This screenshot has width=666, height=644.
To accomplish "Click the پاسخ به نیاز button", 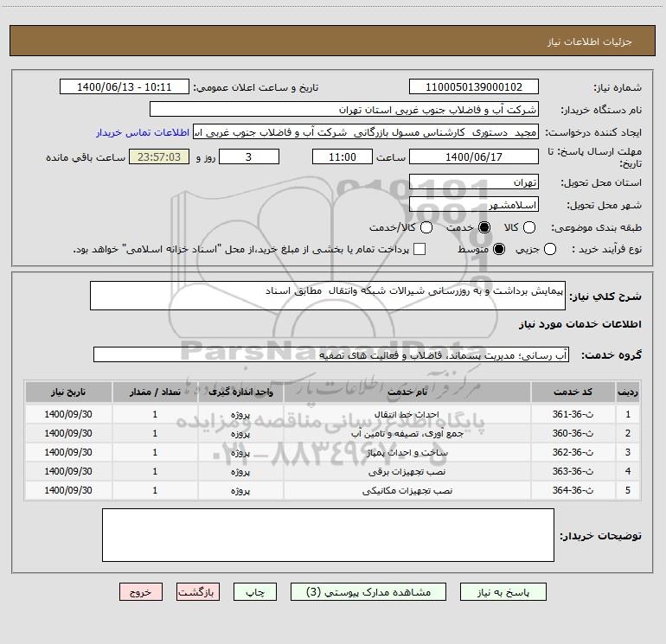I will [x=503, y=592].
